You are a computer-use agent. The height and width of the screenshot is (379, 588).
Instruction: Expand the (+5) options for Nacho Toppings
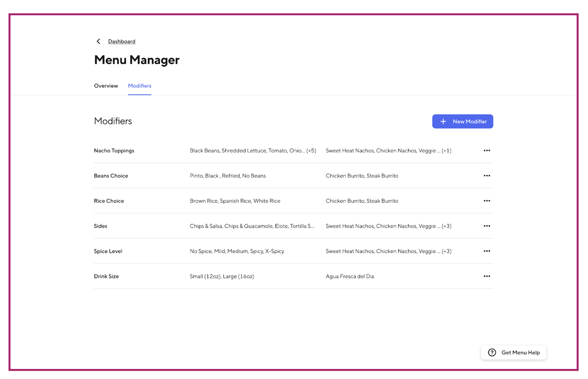311,151
